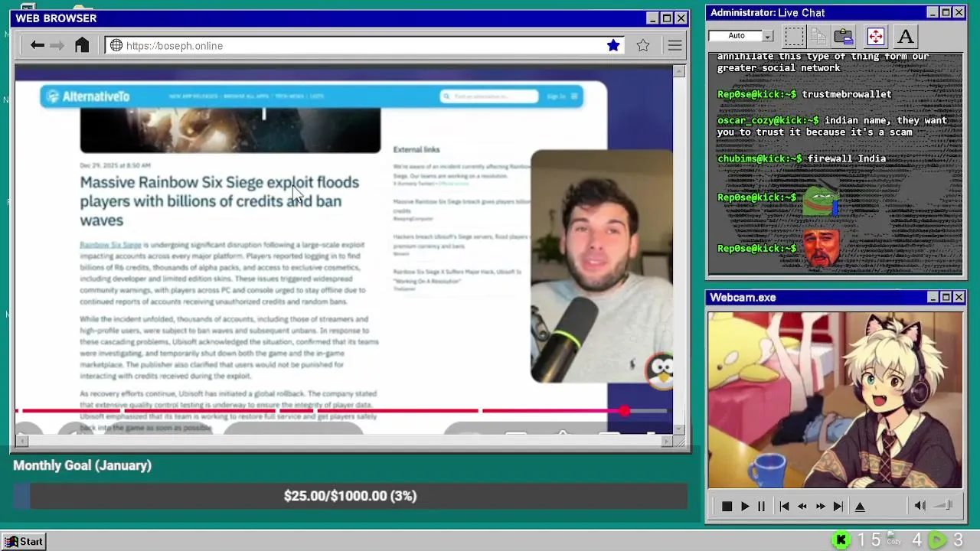Viewport: 980px width, 551px height.
Task: Click the green Kick icon in the taskbar
Action: tap(841, 541)
